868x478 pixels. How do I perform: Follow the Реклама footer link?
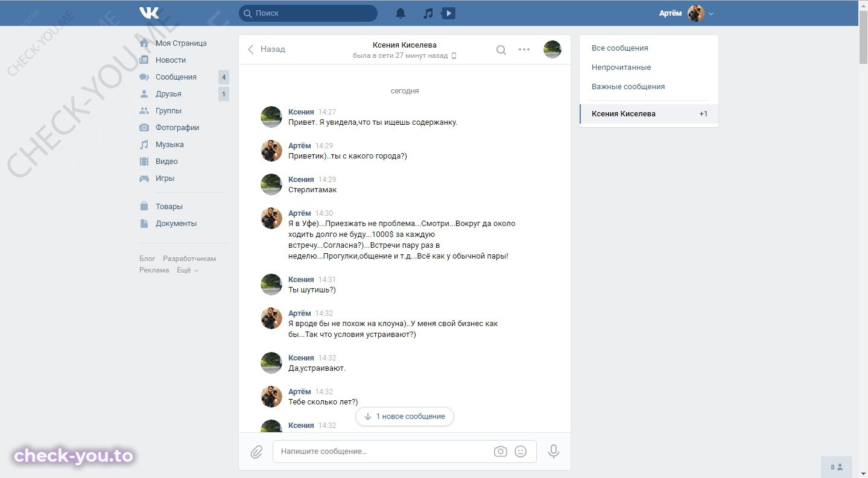[154, 270]
